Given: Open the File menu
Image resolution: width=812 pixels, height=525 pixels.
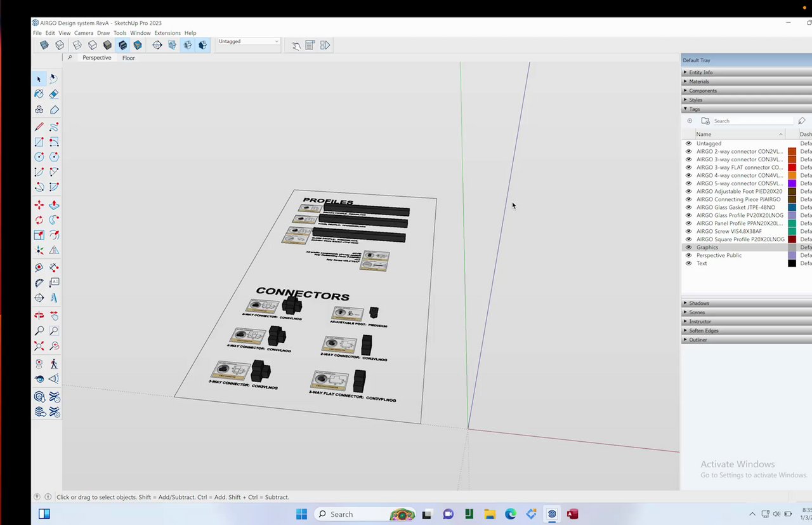Looking at the screenshot, I should pyautogui.click(x=37, y=33).
